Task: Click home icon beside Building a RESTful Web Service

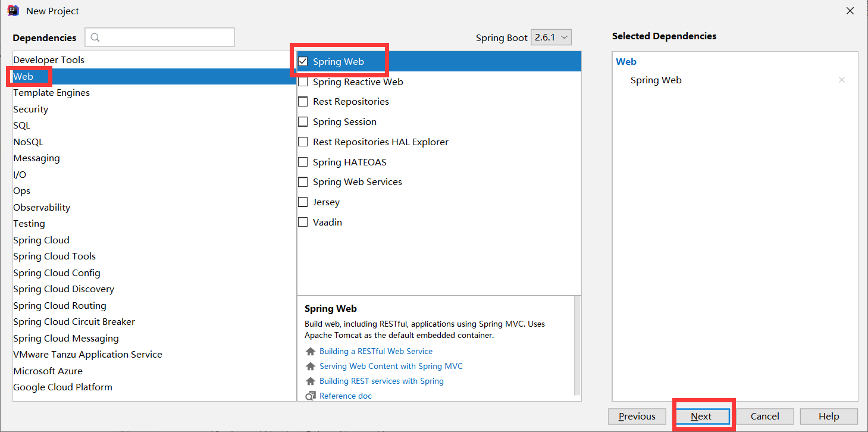Action: pos(310,352)
